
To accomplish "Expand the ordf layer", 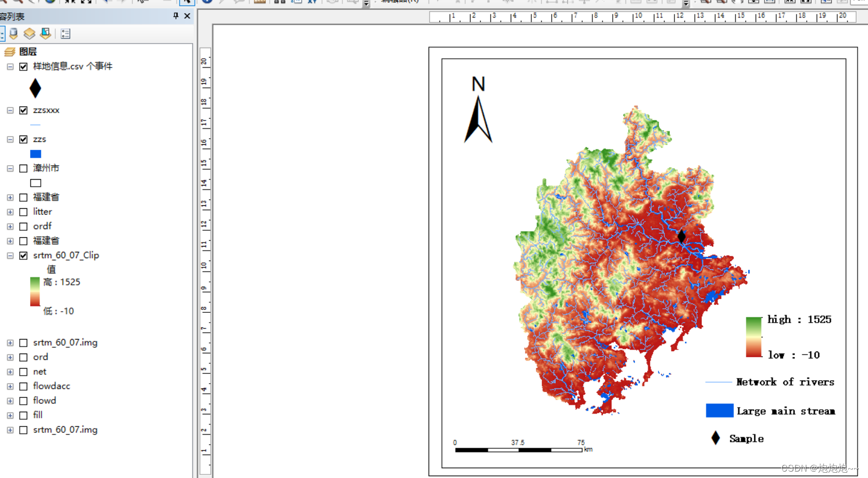I will tap(10, 226).
